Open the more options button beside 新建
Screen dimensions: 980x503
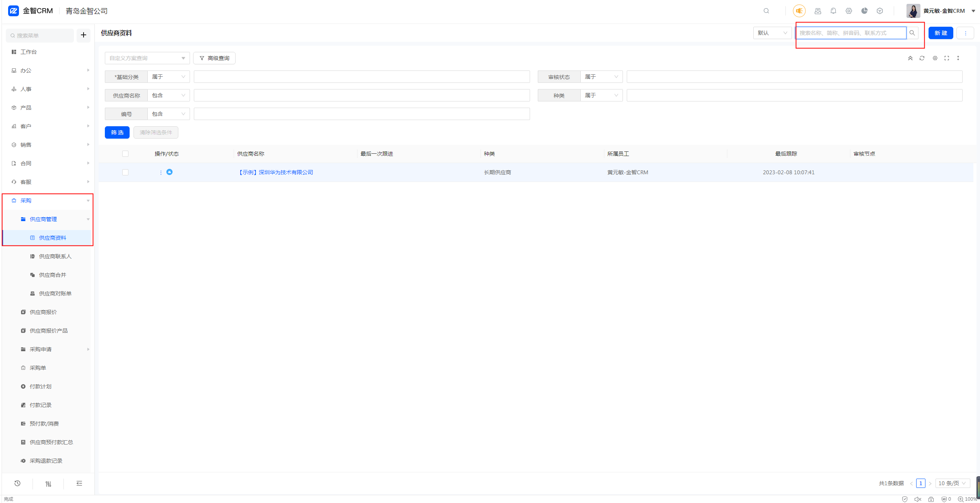tap(965, 33)
